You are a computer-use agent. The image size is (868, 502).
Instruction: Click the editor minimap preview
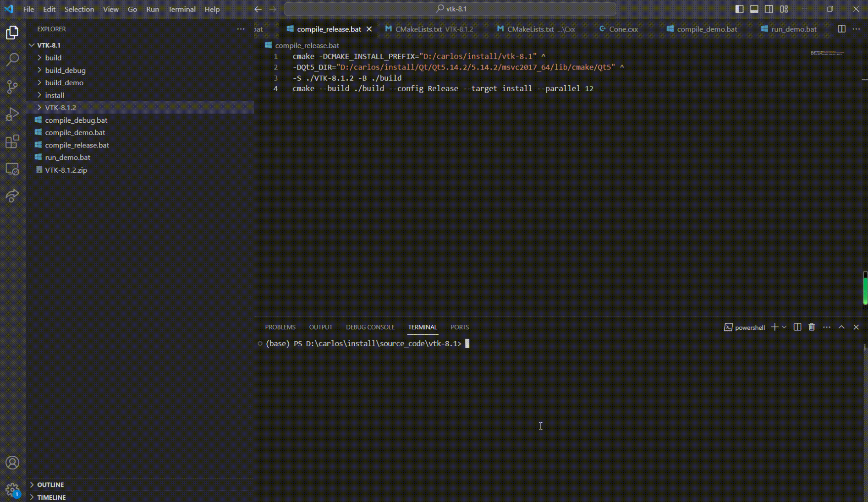pos(828,53)
